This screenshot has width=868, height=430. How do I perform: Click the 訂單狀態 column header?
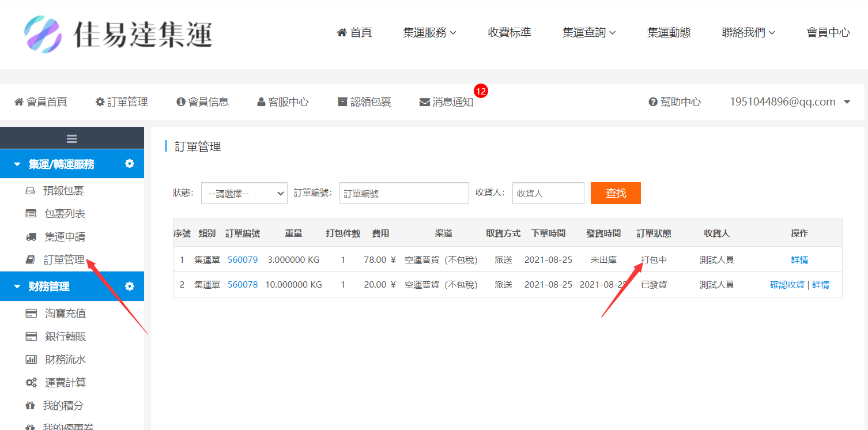654,233
